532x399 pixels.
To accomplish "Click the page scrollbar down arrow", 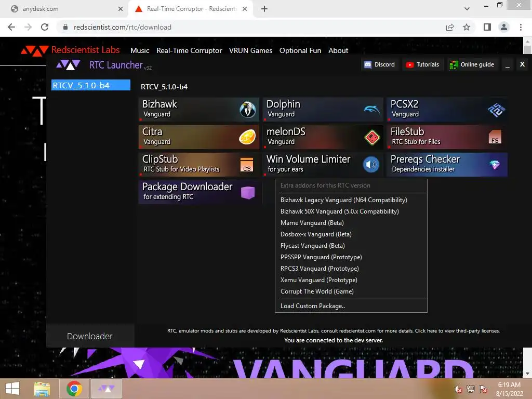I will [x=527, y=374].
